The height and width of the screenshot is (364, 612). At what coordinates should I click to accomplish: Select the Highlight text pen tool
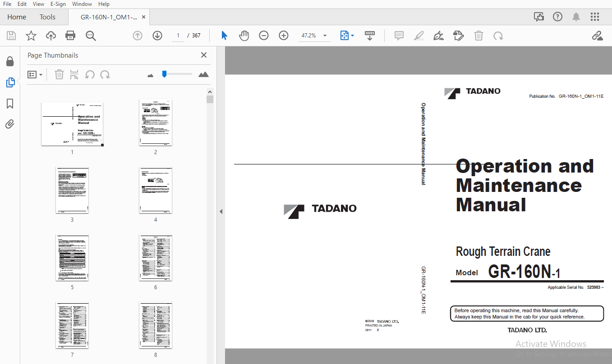coord(419,36)
